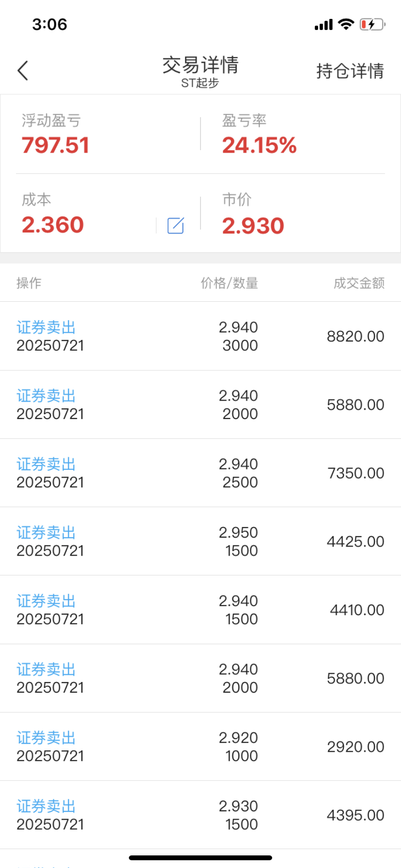The image size is (401, 868).
Task: Open the 7350.00 sell transaction row
Action: (200, 473)
